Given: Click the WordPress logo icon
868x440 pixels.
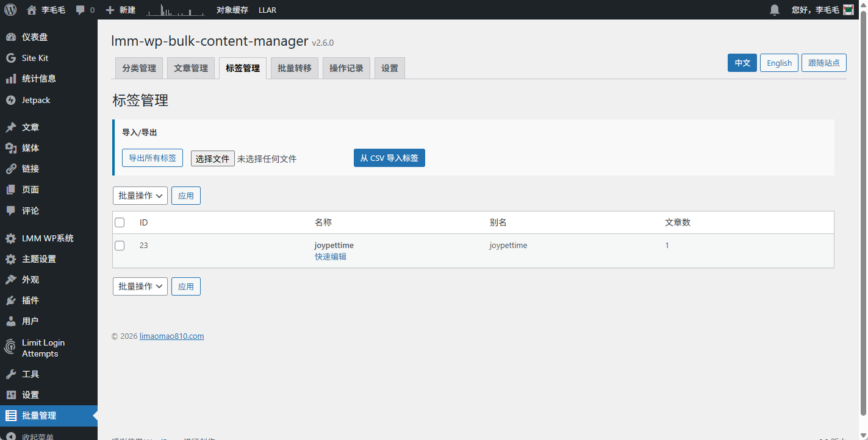Looking at the screenshot, I should pos(10,10).
